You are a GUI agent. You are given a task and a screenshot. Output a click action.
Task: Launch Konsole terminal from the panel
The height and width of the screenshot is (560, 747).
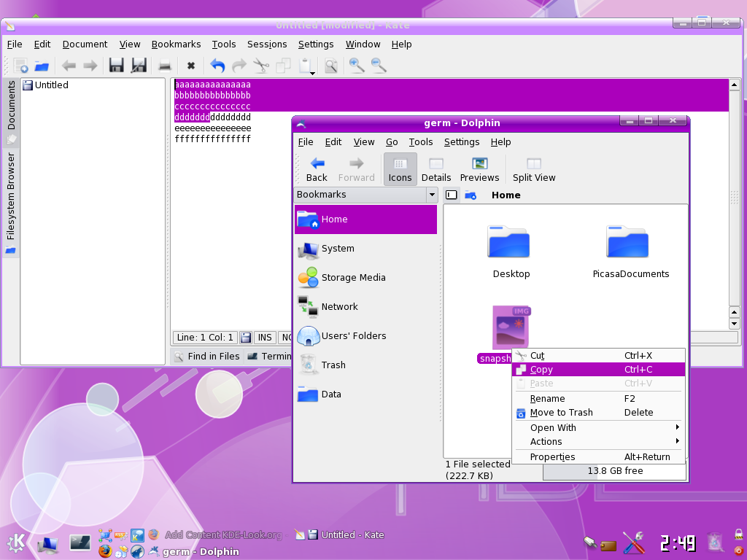[x=80, y=542]
